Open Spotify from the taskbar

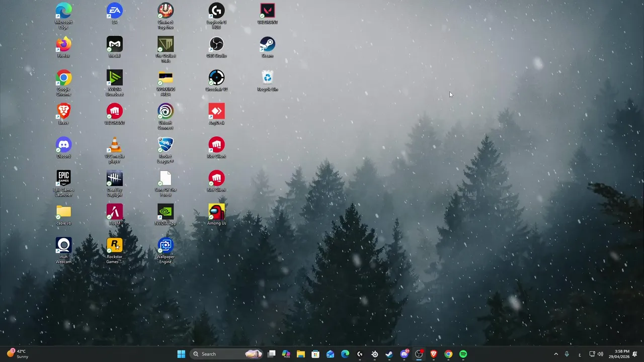[463, 354]
